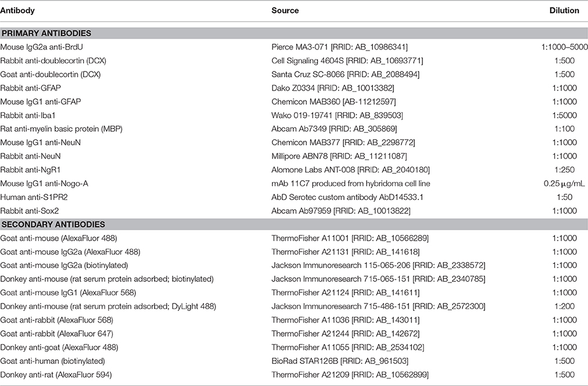This screenshot has width=588, height=386.
Task: Click ThermoFisher A21131 source entry
Action: pyautogui.click(x=345, y=252)
